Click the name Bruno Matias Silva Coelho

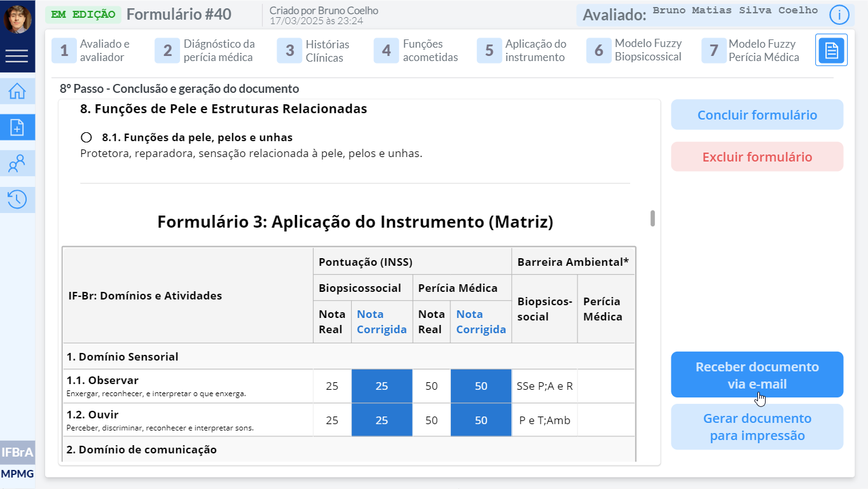coord(735,11)
